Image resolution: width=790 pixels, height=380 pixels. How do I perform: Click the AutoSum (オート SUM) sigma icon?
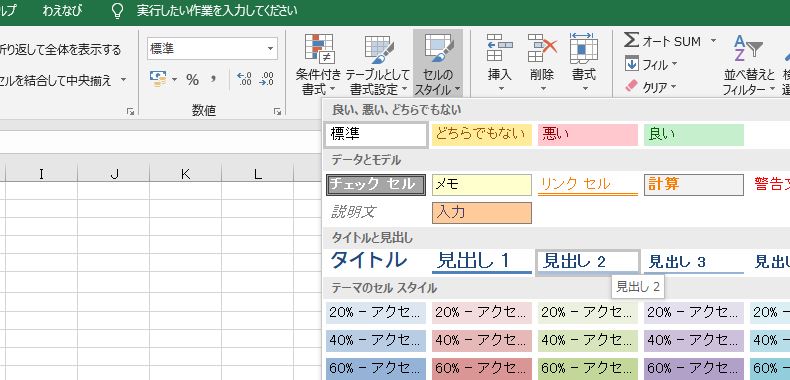631,40
